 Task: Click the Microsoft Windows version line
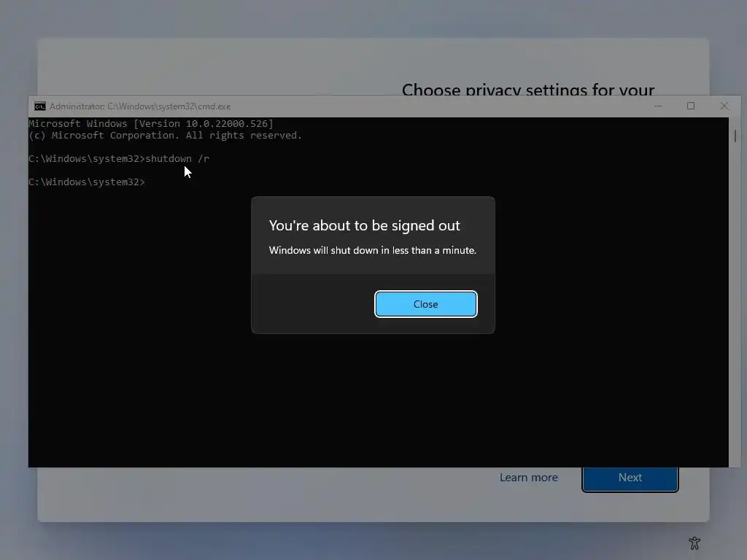(x=151, y=124)
